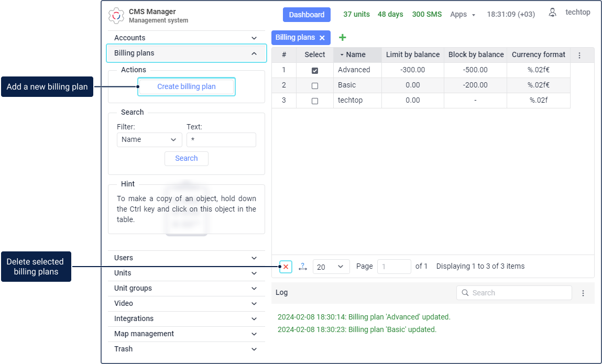Select the techtop billing plan checkbox

(x=315, y=101)
